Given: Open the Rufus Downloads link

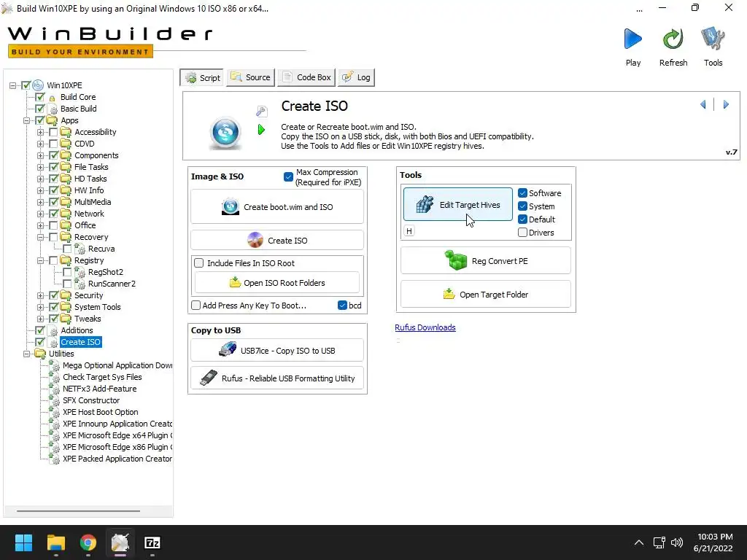Looking at the screenshot, I should (x=425, y=327).
